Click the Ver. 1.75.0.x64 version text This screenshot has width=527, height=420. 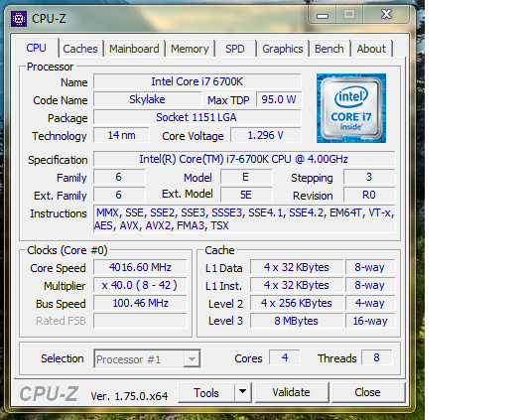point(129,396)
